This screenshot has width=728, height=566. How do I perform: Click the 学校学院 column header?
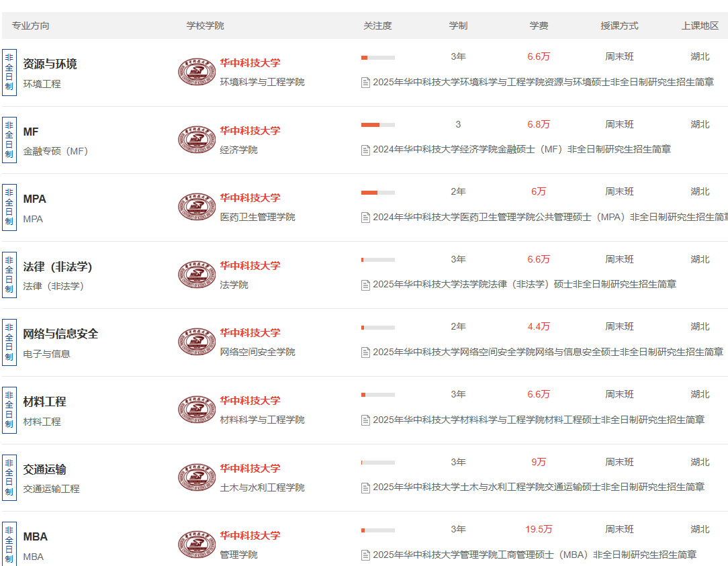206,26
